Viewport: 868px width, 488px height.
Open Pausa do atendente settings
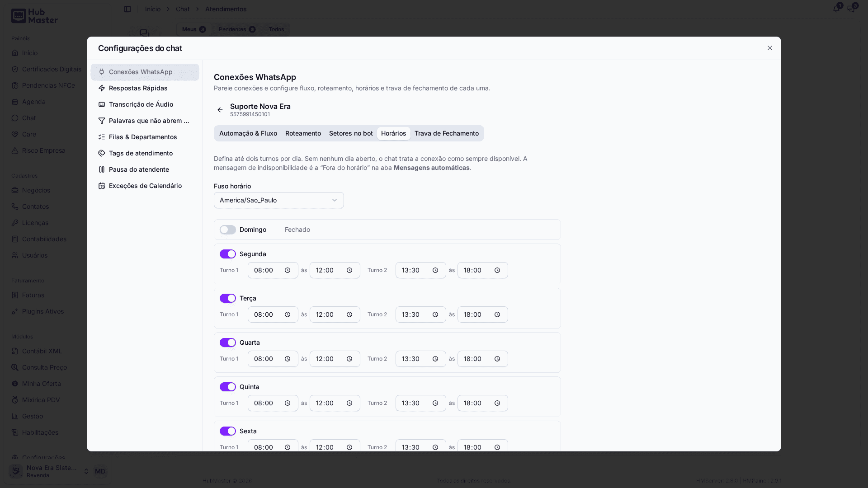point(145,169)
